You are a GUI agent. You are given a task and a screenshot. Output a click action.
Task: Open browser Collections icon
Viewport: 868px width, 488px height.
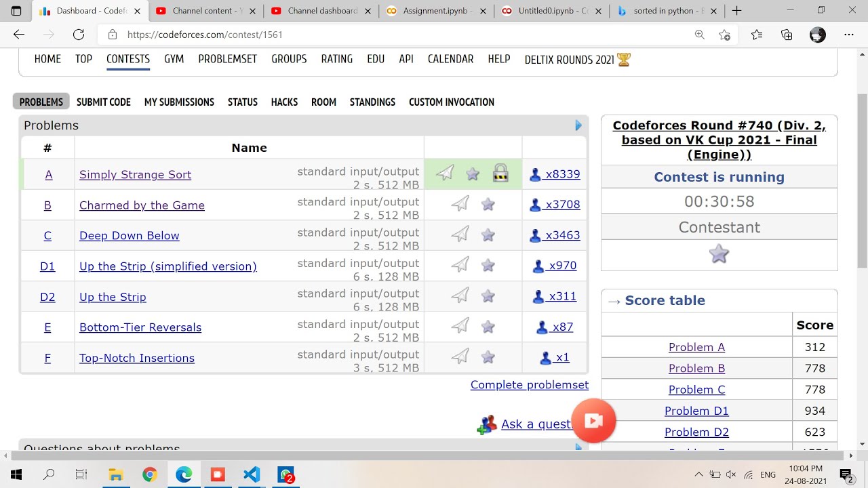(787, 35)
